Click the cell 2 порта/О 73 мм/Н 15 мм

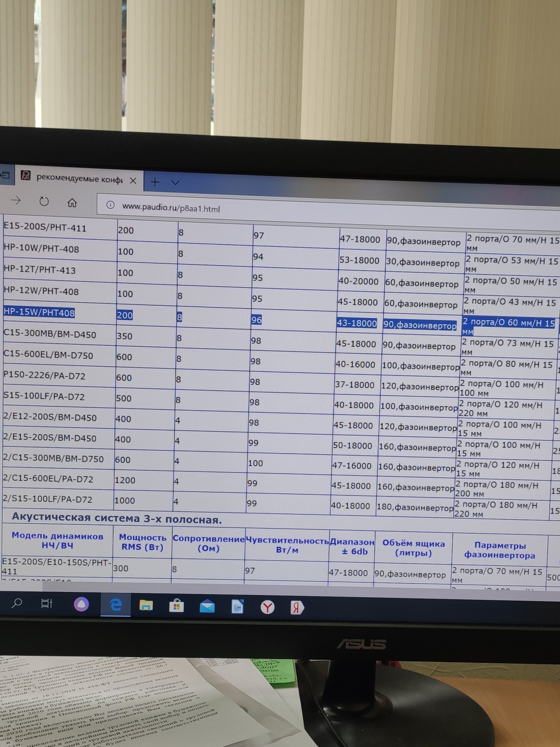pyautogui.click(x=508, y=347)
